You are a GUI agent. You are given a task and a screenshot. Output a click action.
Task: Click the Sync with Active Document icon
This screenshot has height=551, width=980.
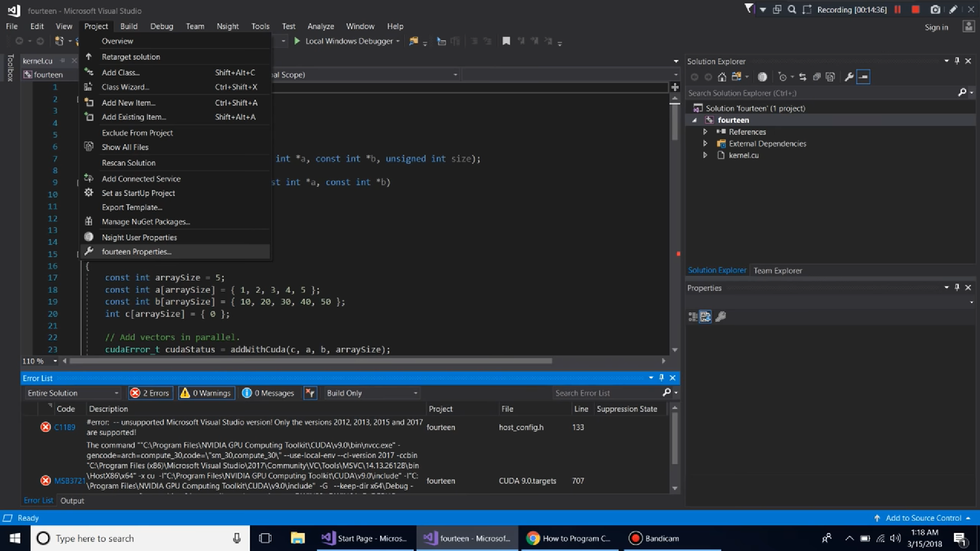[802, 77]
